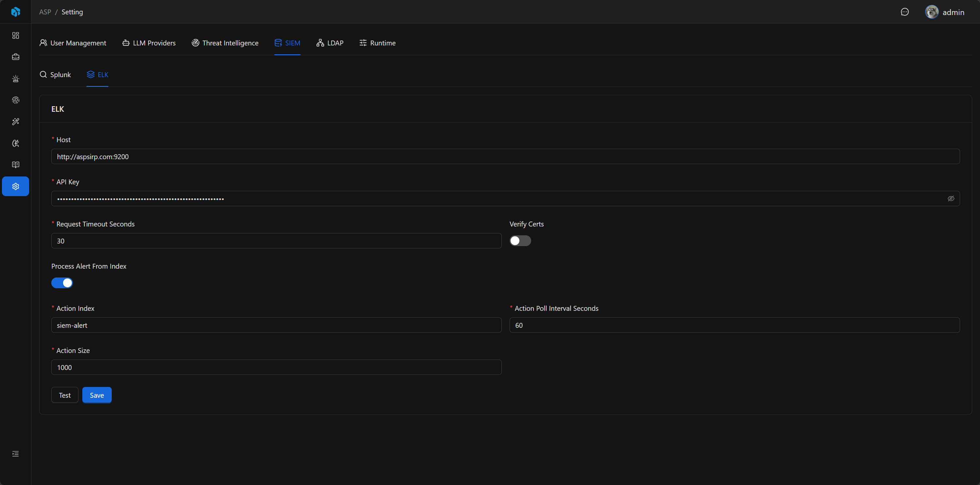Turn off Process Alert From Index switch
Screen dimensions: 980x485
pos(62,283)
